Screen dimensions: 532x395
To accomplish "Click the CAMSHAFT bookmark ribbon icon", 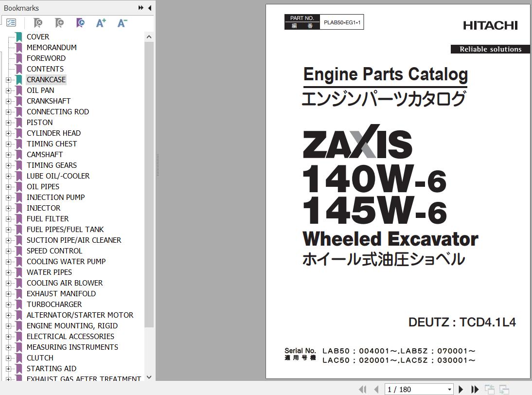I will tap(19, 155).
